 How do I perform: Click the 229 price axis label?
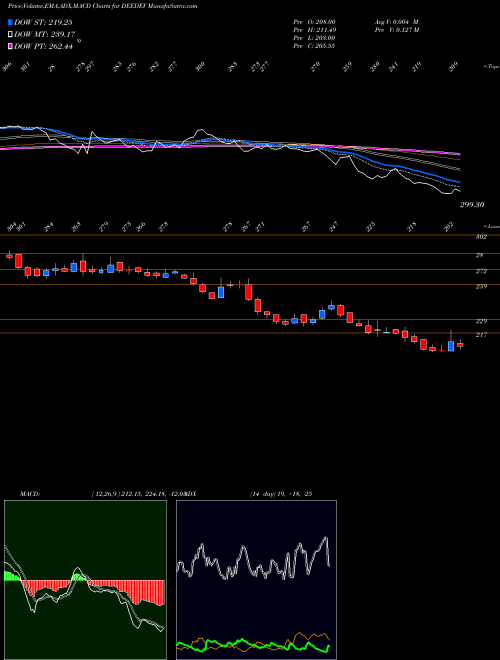pos(482,321)
